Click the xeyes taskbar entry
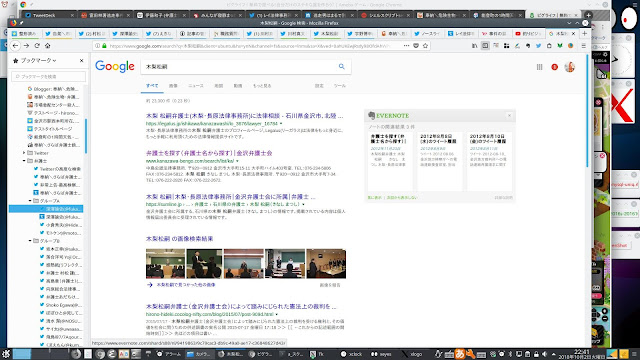The width and height of the screenshot is (640, 360). [x=381, y=354]
